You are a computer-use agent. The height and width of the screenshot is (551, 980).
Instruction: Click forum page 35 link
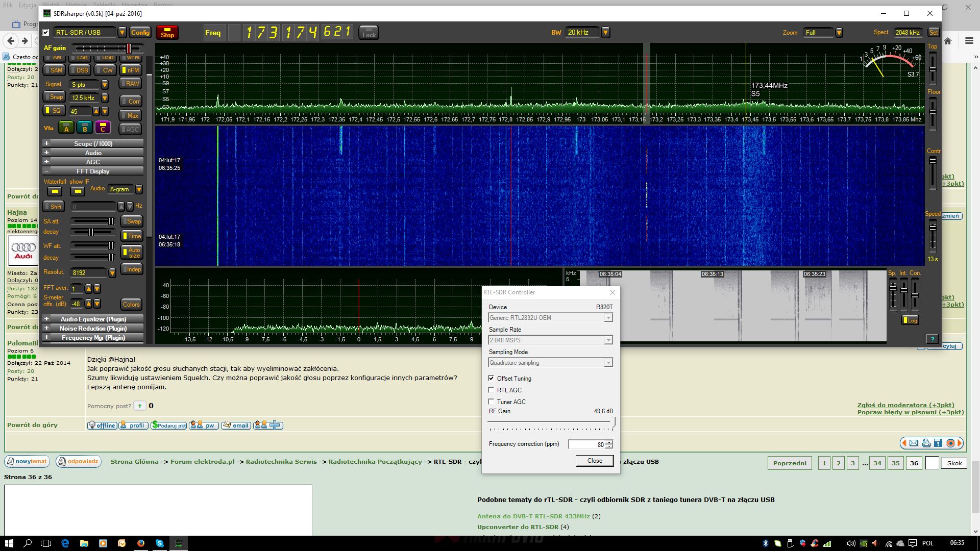coord(896,463)
